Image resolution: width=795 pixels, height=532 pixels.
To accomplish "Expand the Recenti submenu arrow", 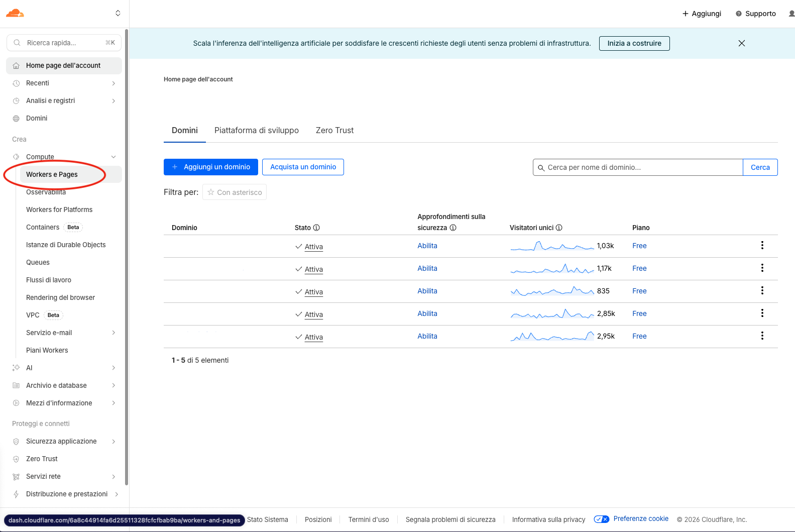I will (x=114, y=83).
